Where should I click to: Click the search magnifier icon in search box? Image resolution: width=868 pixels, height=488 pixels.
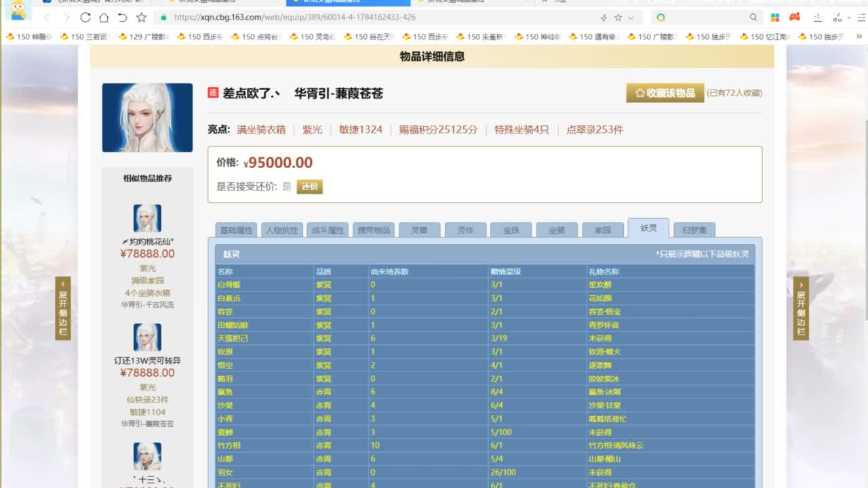pyautogui.click(x=753, y=18)
